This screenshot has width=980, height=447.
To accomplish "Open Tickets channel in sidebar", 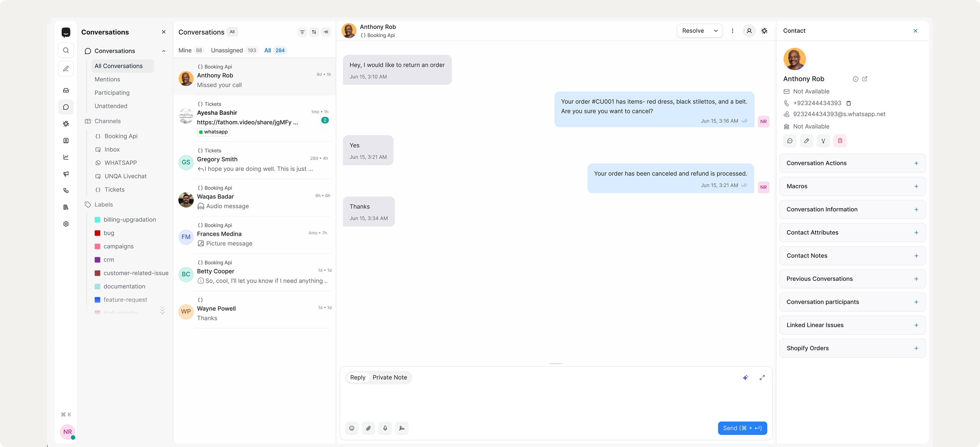I will pos(114,190).
